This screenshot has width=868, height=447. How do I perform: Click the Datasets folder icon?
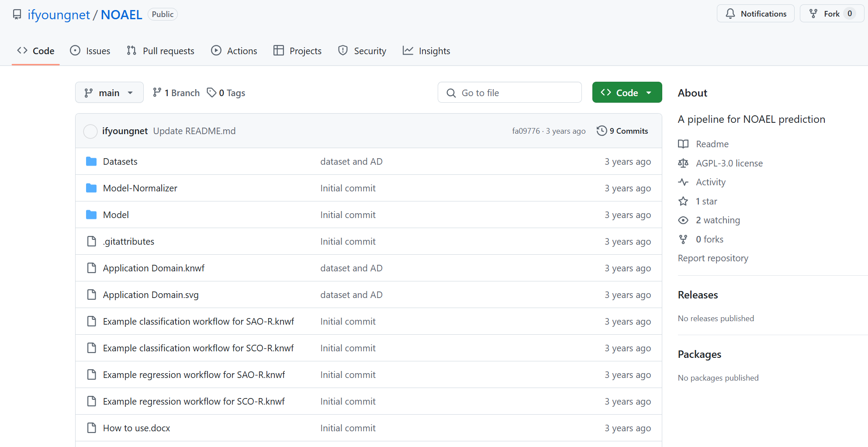91,162
